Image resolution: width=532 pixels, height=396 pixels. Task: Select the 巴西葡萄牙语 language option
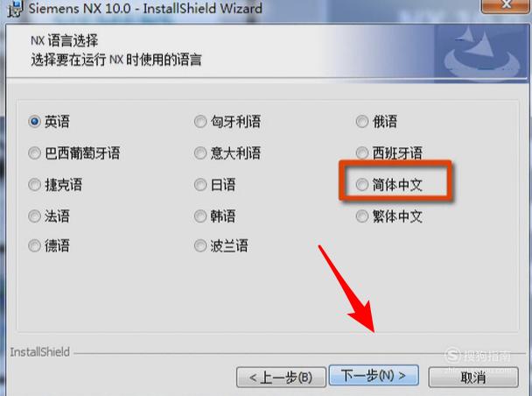point(34,153)
